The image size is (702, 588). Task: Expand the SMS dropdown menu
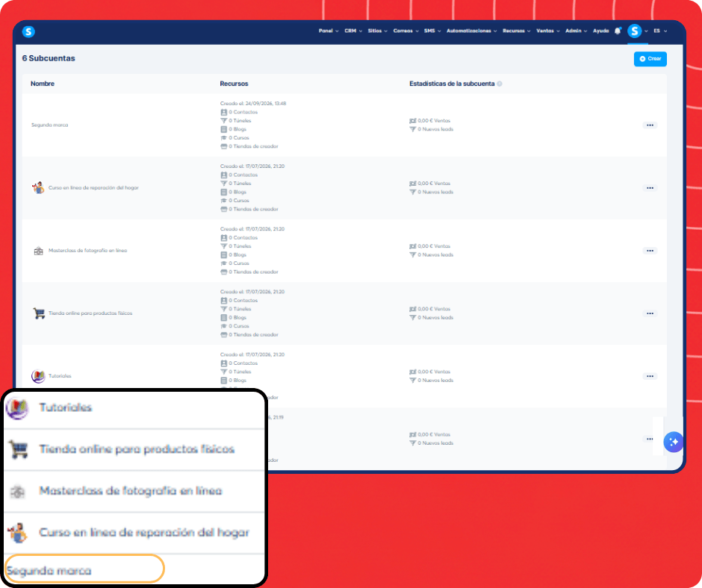tap(432, 31)
